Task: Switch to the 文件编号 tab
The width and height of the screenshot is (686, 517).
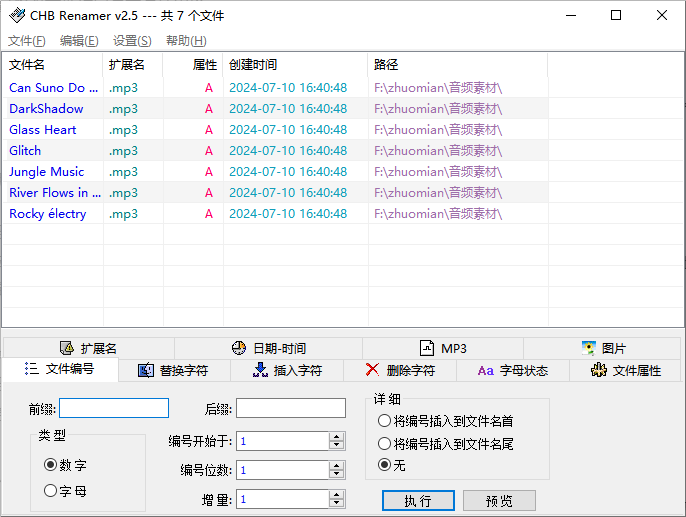Action: pos(60,369)
